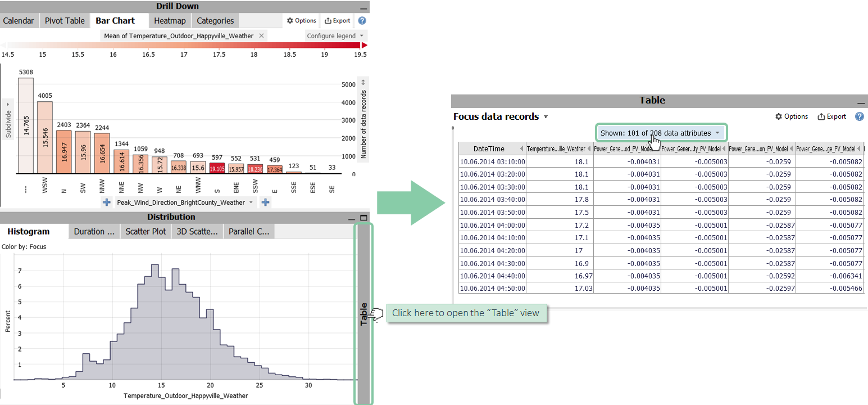This screenshot has height=405, width=868.
Task: Select the 10.06.2014 03:40:00 cell
Action: [492, 199]
